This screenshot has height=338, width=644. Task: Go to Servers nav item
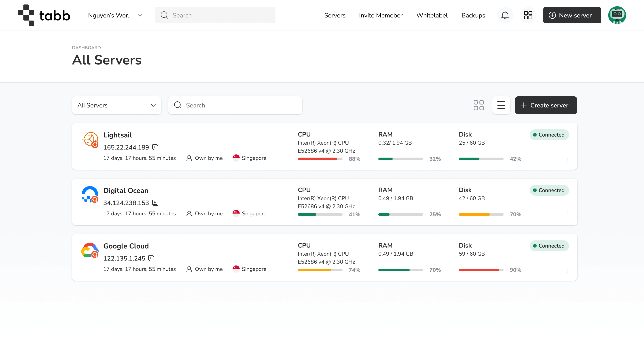(x=335, y=15)
